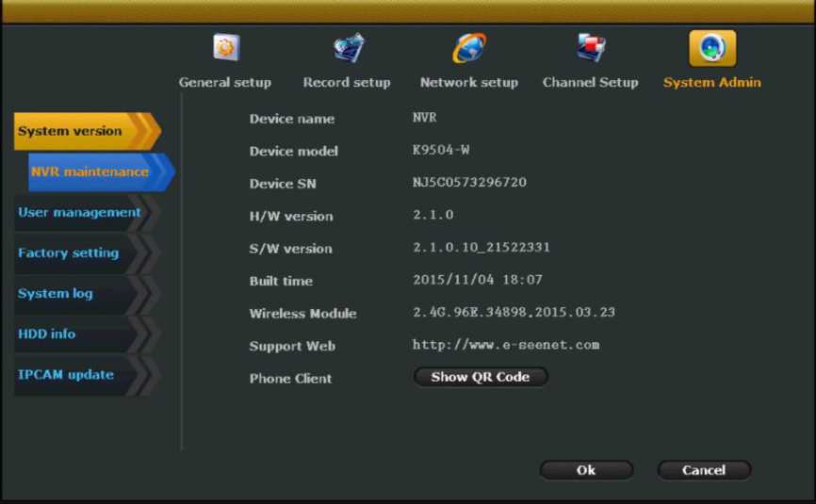Click the Record setup icon
816x504 pixels.
[348, 47]
